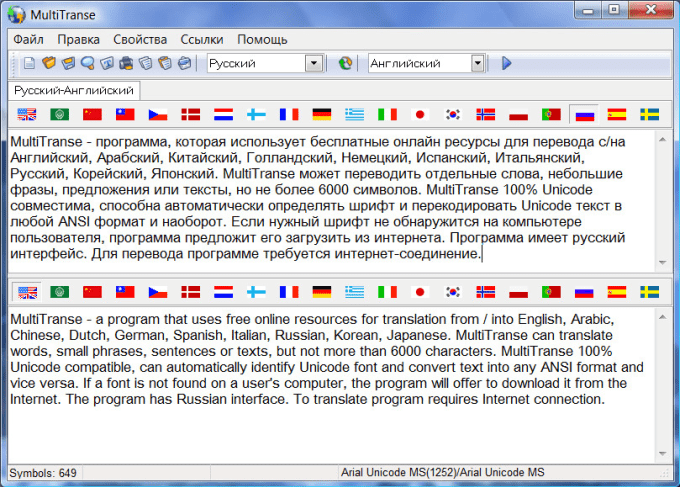This screenshot has height=487, width=680.
Task: Swap languages with the green arrows icon
Action: 345,63
